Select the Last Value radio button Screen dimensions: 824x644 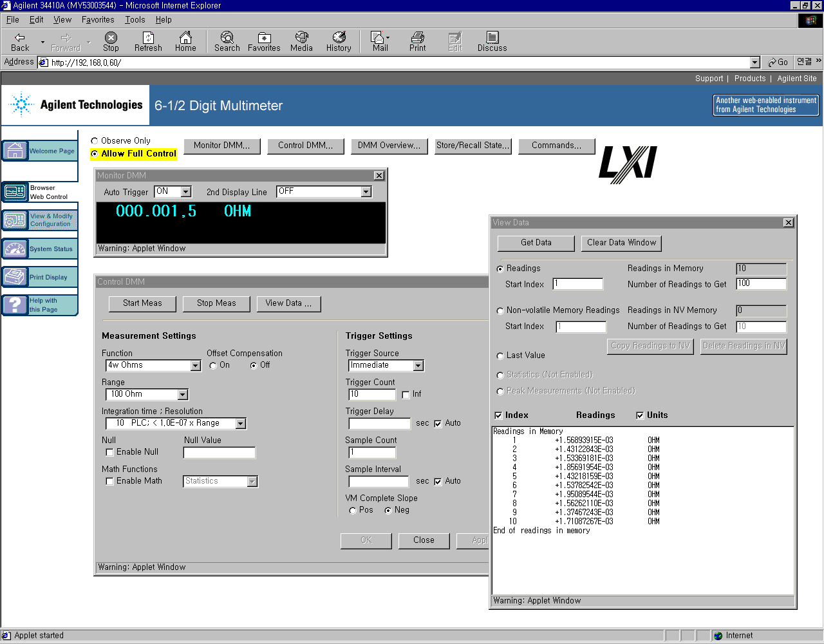(x=500, y=355)
